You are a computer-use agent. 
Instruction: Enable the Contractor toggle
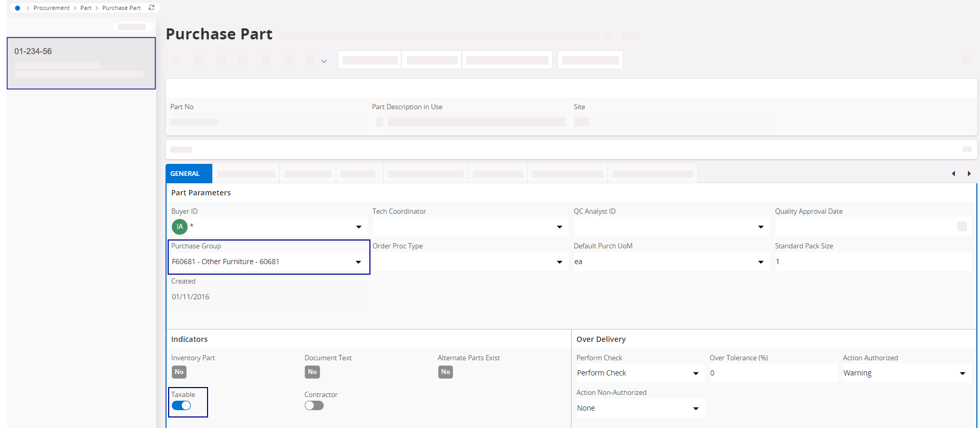coord(314,405)
